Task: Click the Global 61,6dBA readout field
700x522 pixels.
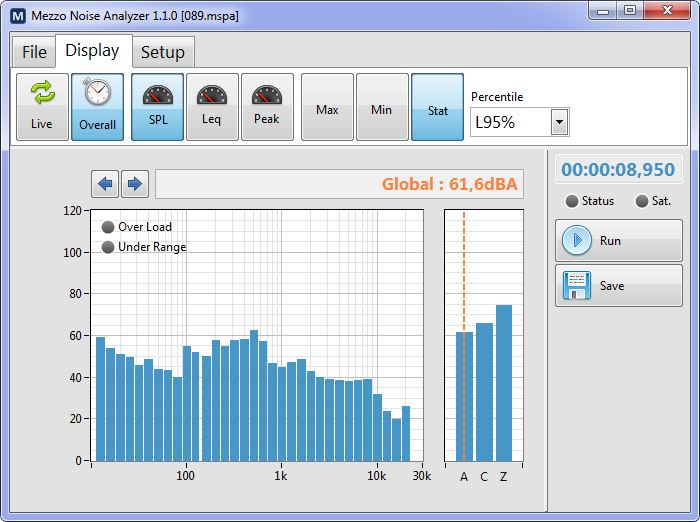Action: click(339, 184)
